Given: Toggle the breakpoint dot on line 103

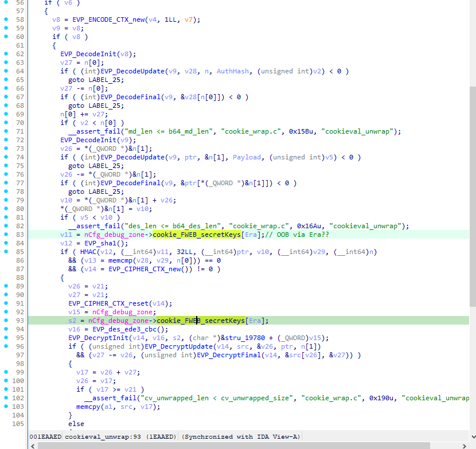Looking at the screenshot, I should (x=6, y=406).
